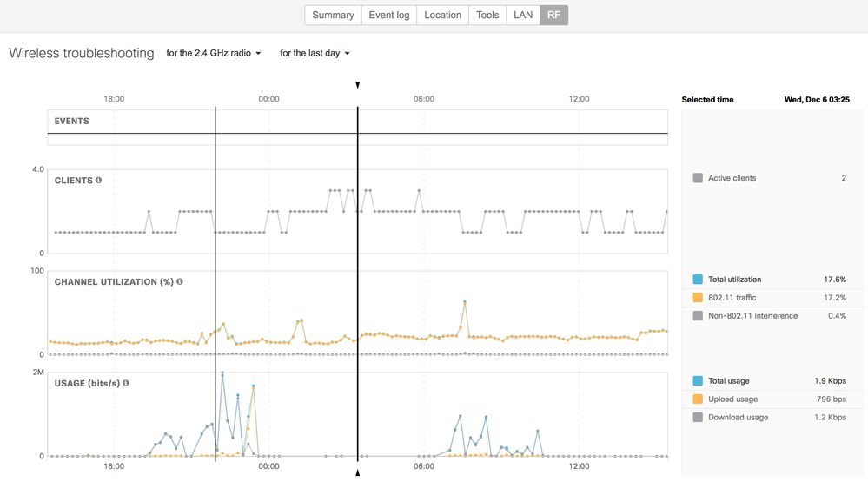
Task: Click the 802.11 traffic orange swatch
Action: [x=698, y=298]
